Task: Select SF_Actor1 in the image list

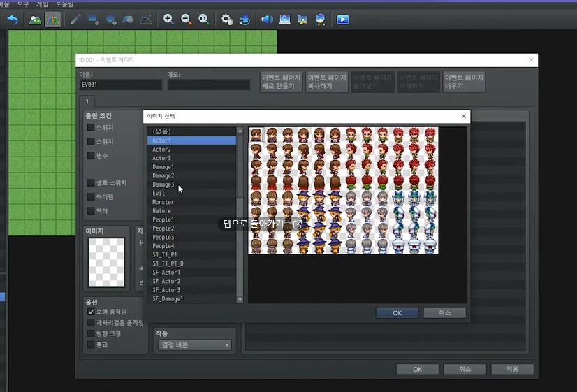Action: [x=191, y=273]
